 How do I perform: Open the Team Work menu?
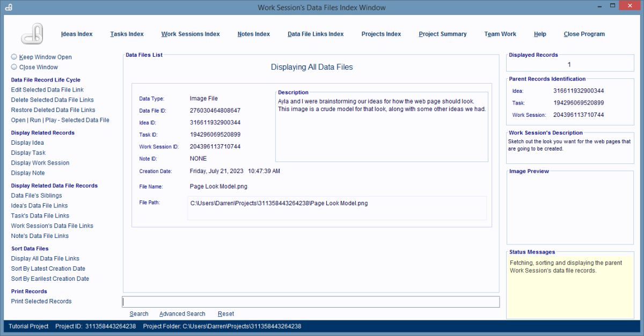500,34
